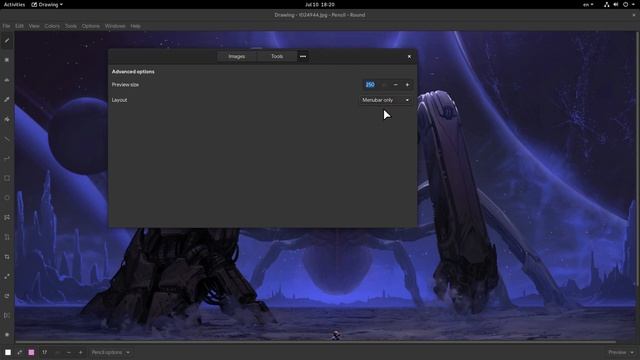
Task: Open the Pencil options dropdown
Action: pos(110,352)
